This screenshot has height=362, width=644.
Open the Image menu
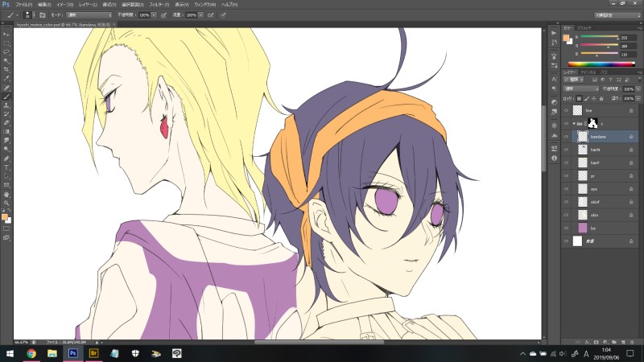[65, 5]
